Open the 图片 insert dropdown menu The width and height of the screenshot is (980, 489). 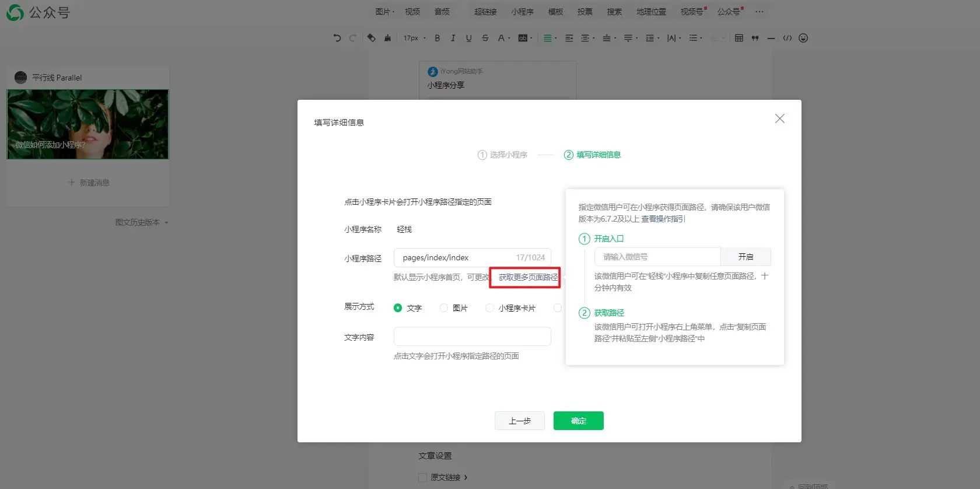[x=384, y=12]
